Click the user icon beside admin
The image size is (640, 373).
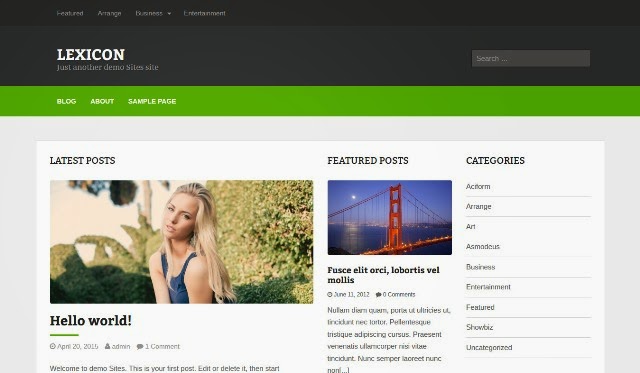click(x=107, y=346)
